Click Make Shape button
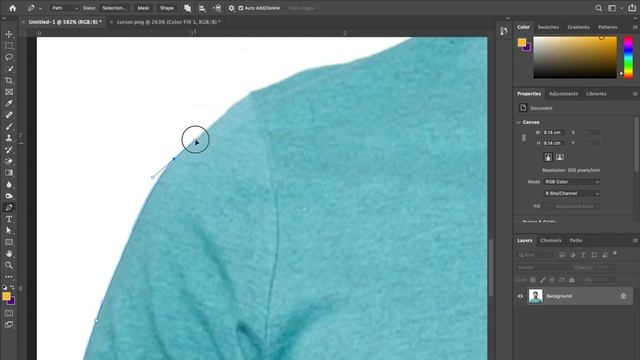The height and width of the screenshot is (360, 640). pyautogui.click(x=167, y=8)
